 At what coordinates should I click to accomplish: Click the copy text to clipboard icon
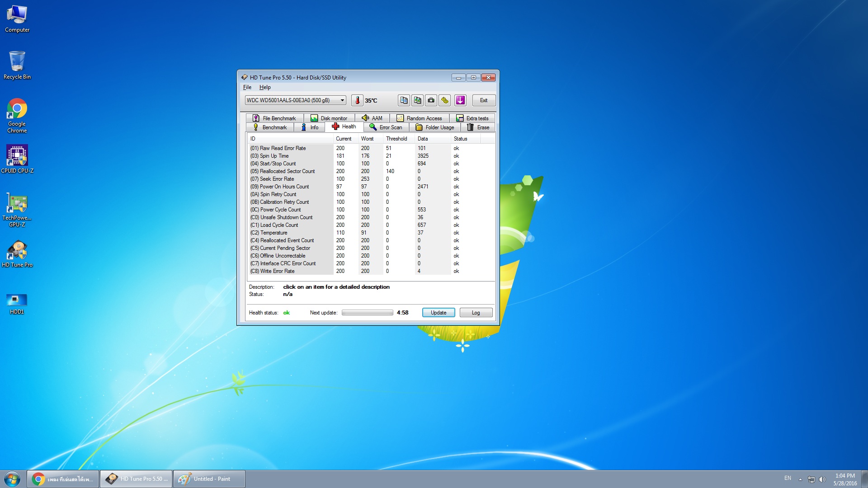404,100
